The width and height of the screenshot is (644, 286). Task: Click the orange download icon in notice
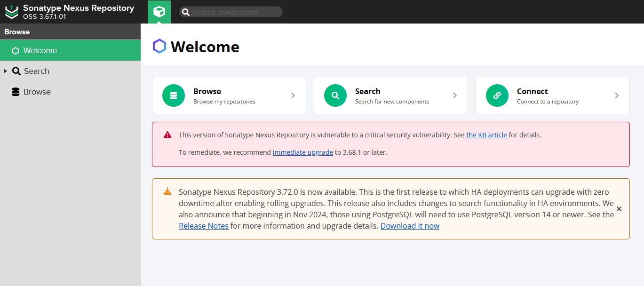pos(167,191)
